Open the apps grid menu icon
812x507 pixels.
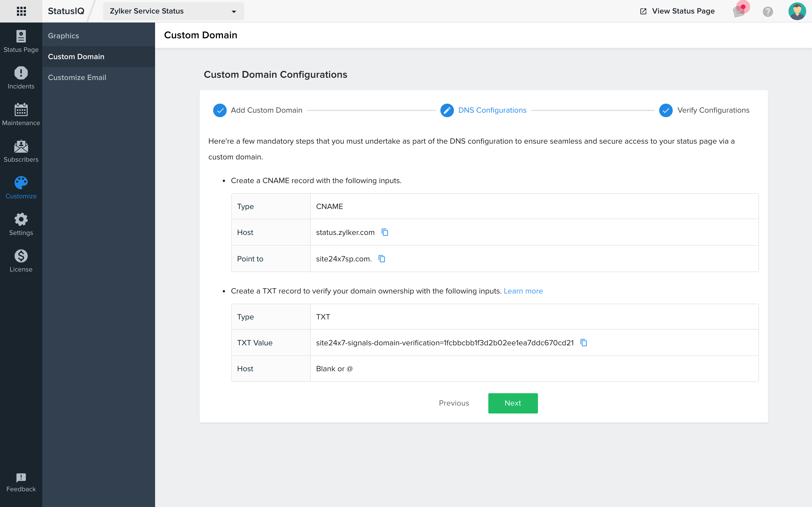point(21,10)
